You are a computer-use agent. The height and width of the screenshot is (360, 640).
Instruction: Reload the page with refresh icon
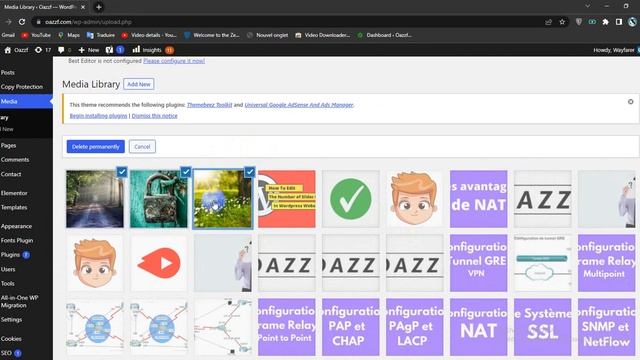(x=22, y=22)
